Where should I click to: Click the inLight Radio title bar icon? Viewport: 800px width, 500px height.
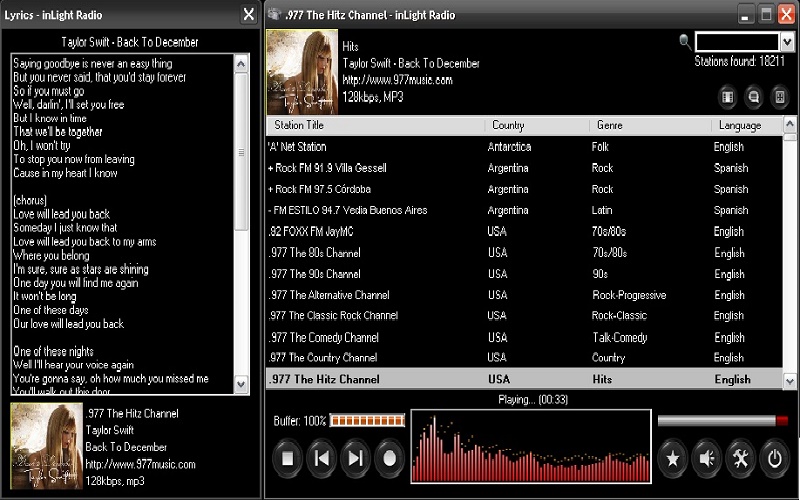274,14
